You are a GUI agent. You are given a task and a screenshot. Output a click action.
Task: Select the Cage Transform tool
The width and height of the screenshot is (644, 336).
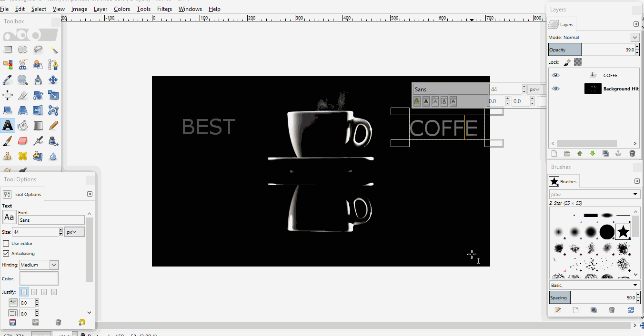tap(53, 110)
